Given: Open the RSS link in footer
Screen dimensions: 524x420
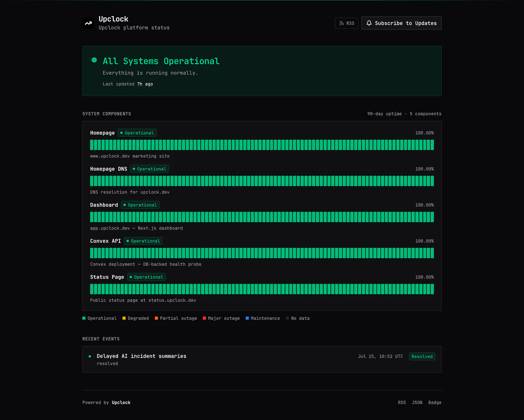Looking at the screenshot, I should pyautogui.click(x=402, y=403).
